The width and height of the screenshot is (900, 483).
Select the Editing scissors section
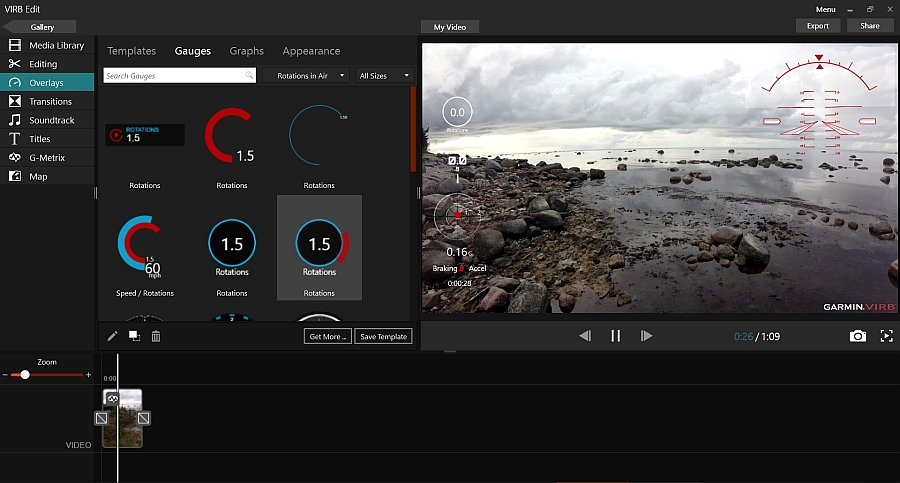coord(47,64)
